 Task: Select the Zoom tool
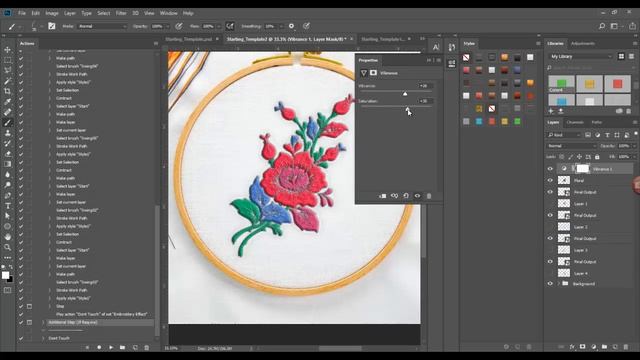click(8, 247)
